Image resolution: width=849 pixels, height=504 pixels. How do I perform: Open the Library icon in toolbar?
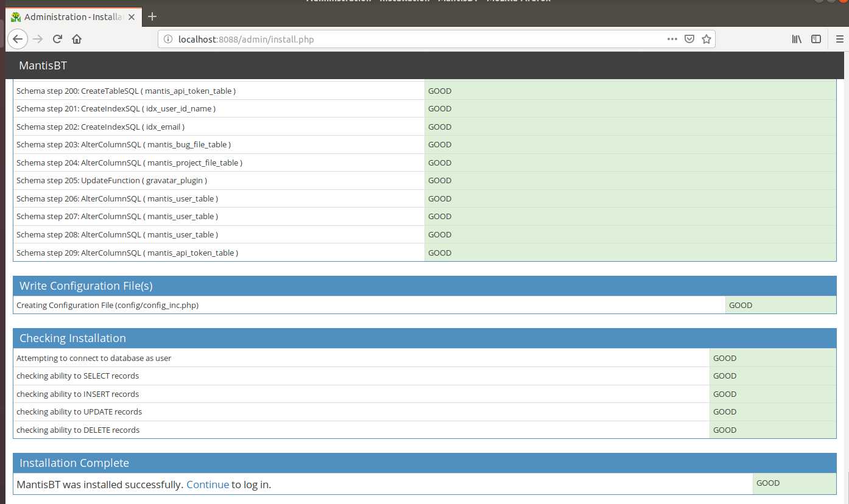797,39
